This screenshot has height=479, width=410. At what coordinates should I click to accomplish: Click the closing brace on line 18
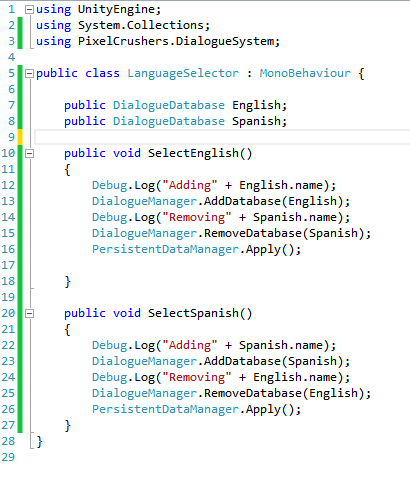pyautogui.click(x=67, y=282)
